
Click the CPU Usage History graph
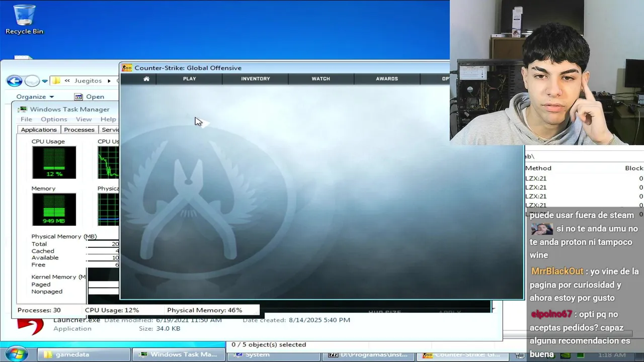coord(108,162)
